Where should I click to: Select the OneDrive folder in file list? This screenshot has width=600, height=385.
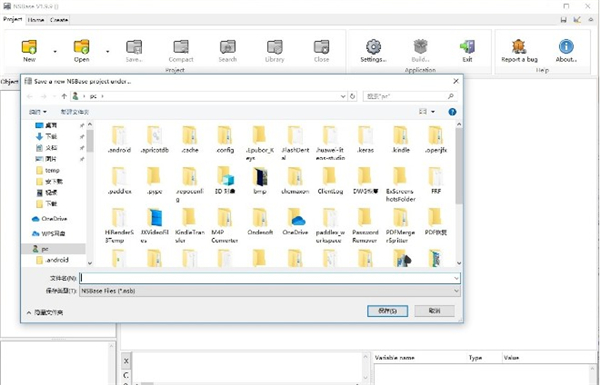(x=295, y=222)
